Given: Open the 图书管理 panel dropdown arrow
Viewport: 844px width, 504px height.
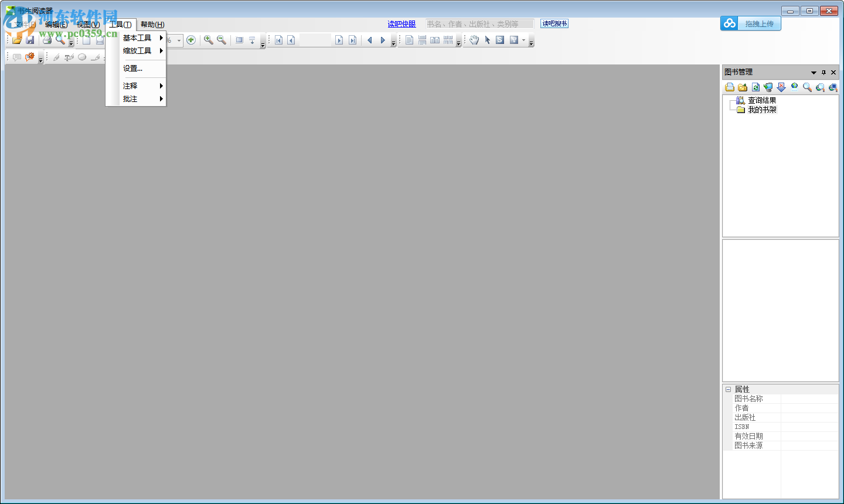Looking at the screenshot, I should (814, 73).
